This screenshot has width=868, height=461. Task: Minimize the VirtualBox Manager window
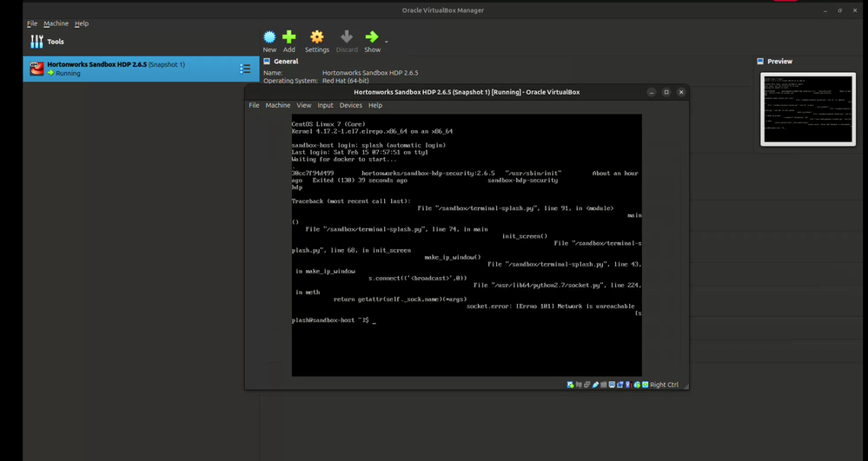(825, 10)
